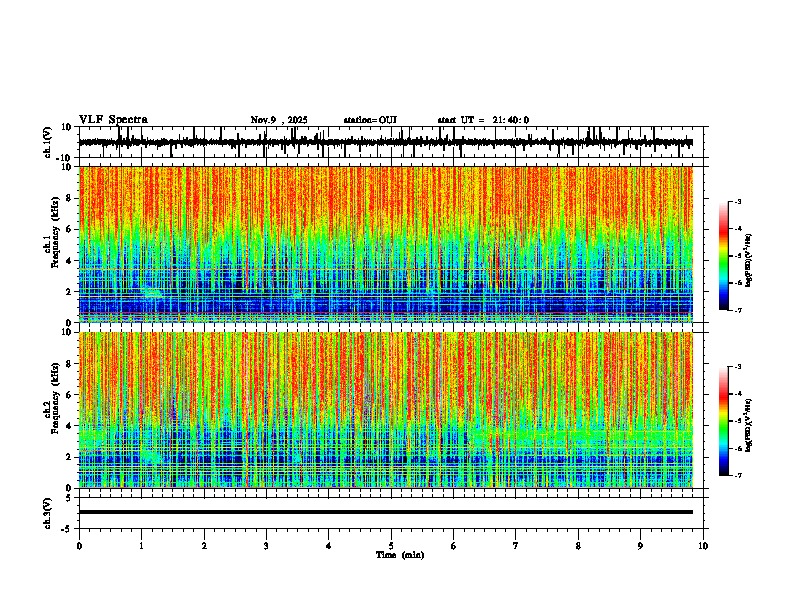Click the "2" kHz tick of ch.2 spectrogram
792x612 pixels.
pyautogui.click(x=69, y=457)
